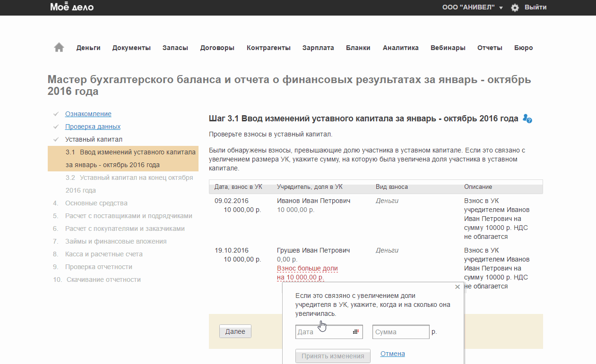596x364 pixels.
Task: Click the Выйти logout link
Action: [536, 8]
